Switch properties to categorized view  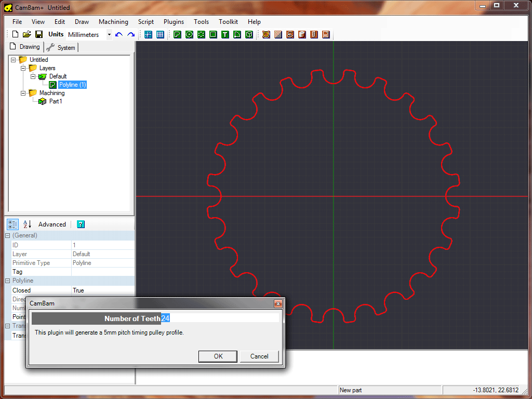[13, 224]
